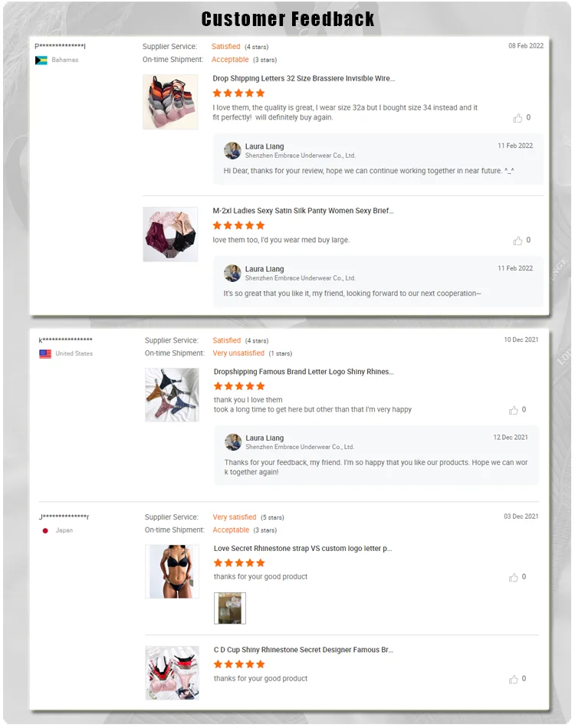Click the United States flag icon
This screenshot has height=728, width=575.
click(x=45, y=354)
